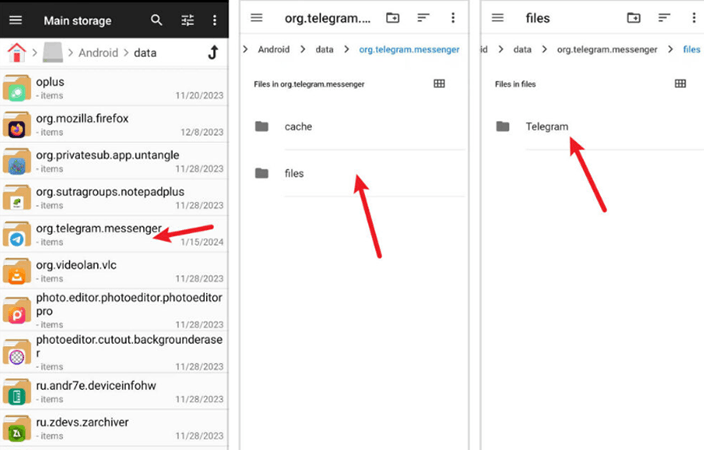
Task: Click the oplus folder icon
Action: (x=17, y=88)
